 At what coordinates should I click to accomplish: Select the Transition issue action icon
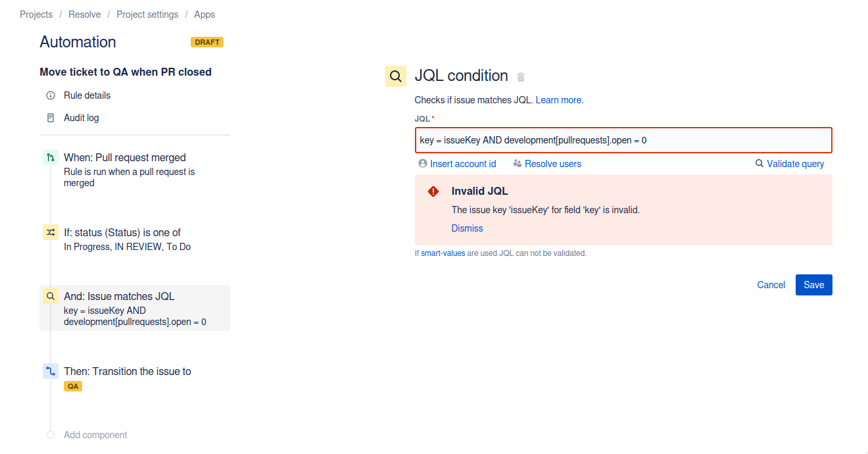coord(51,371)
